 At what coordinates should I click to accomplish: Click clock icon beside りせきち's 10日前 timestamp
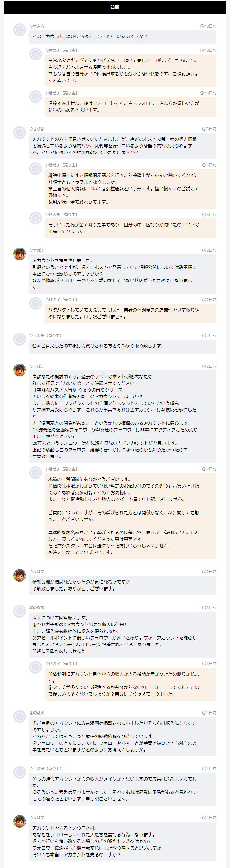[202, 26]
